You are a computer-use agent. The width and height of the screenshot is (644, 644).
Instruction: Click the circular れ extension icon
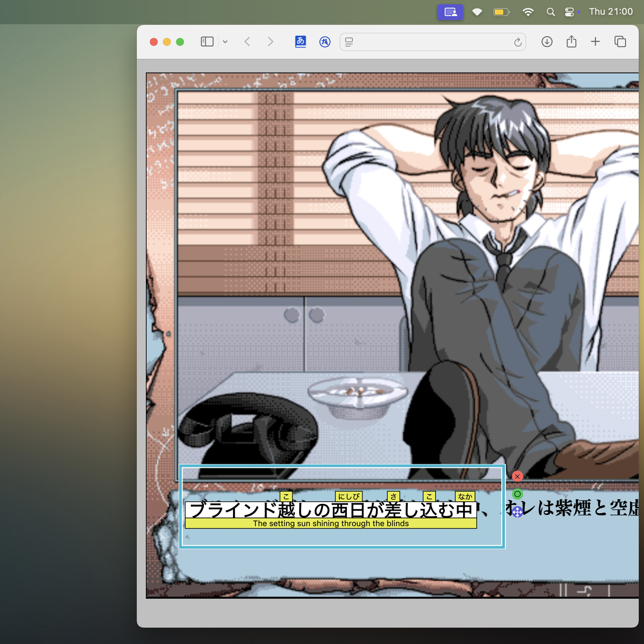tap(325, 42)
